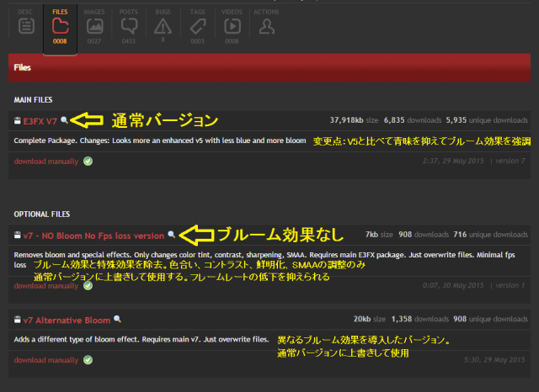Go to the VIDEOS tab
This screenshot has width=539, height=392.
click(x=232, y=26)
